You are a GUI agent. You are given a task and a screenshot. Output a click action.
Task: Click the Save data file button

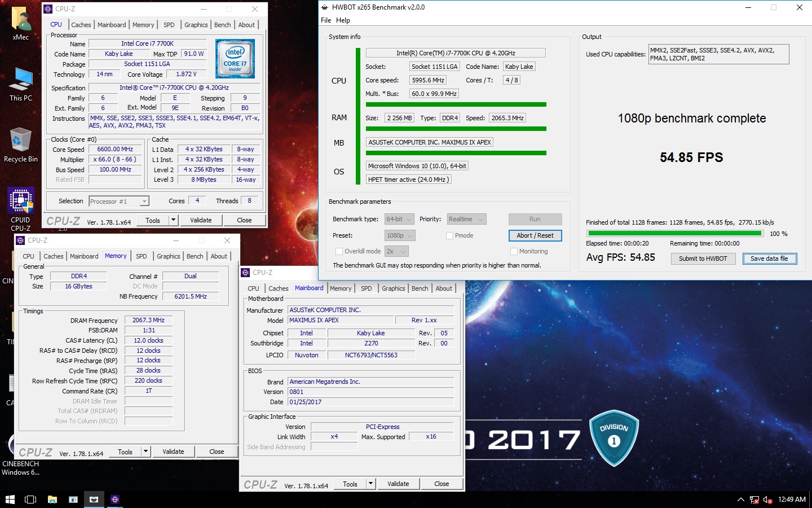[769, 259]
